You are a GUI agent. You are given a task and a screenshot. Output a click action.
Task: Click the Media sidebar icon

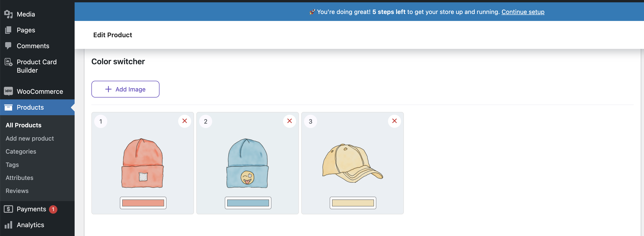[x=8, y=14]
